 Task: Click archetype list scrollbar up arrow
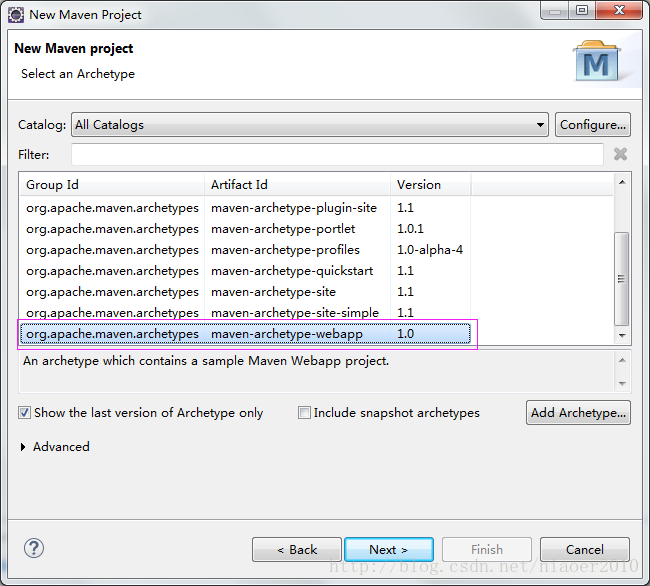[x=622, y=182]
